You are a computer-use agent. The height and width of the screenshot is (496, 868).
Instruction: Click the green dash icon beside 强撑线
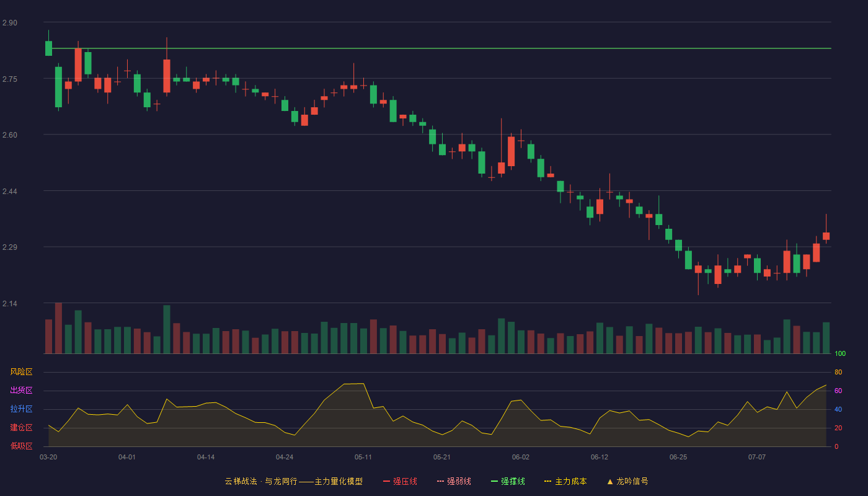495,481
